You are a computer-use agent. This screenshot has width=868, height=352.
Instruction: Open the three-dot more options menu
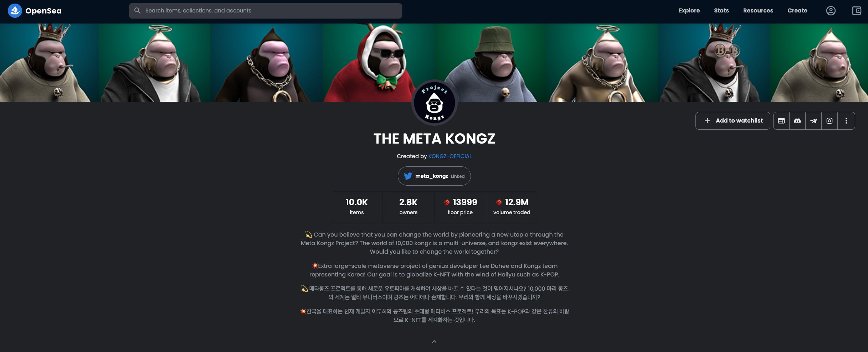click(846, 121)
